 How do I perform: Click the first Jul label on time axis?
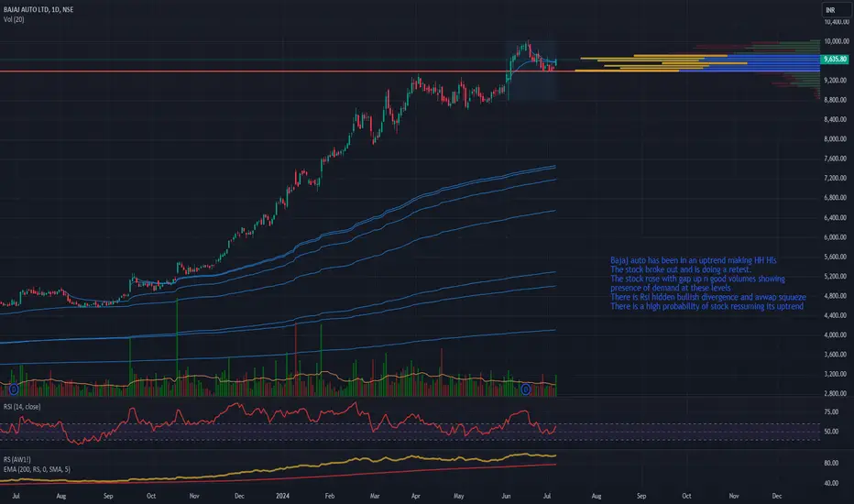[16, 496]
